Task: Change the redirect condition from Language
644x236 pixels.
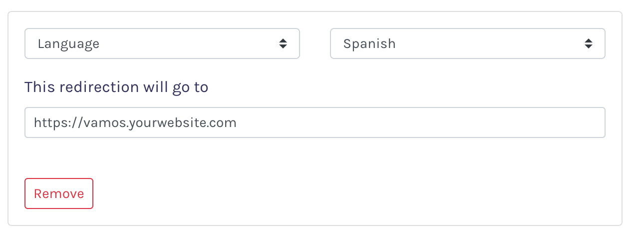Action: [x=162, y=43]
